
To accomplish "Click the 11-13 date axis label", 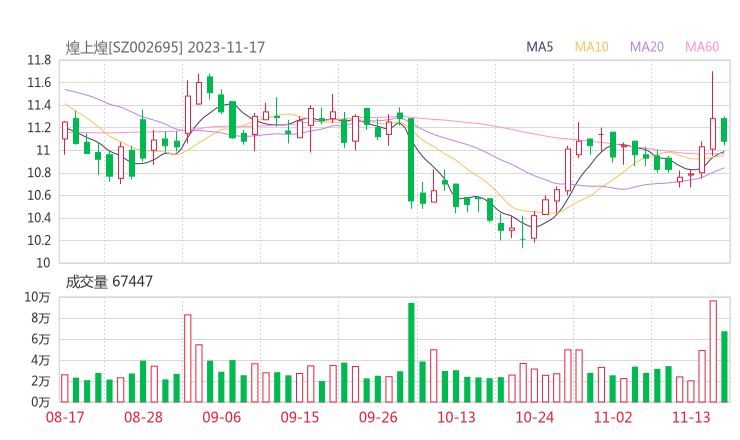I will pyautogui.click(x=691, y=416).
